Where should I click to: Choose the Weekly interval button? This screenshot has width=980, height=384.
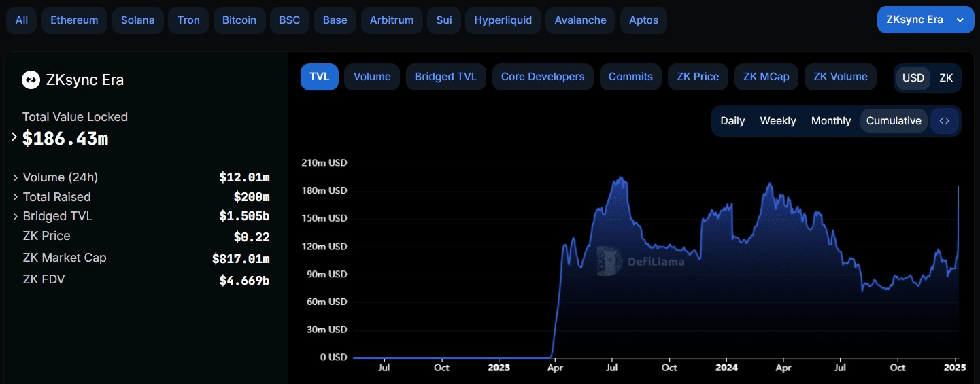pyautogui.click(x=777, y=121)
